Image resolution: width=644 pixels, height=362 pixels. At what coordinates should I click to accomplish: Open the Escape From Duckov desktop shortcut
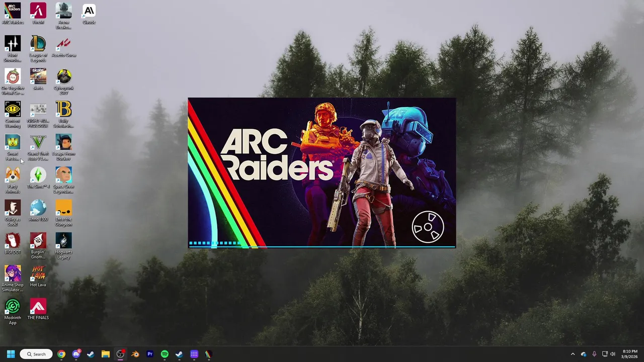pyautogui.click(x=63, y=147)
